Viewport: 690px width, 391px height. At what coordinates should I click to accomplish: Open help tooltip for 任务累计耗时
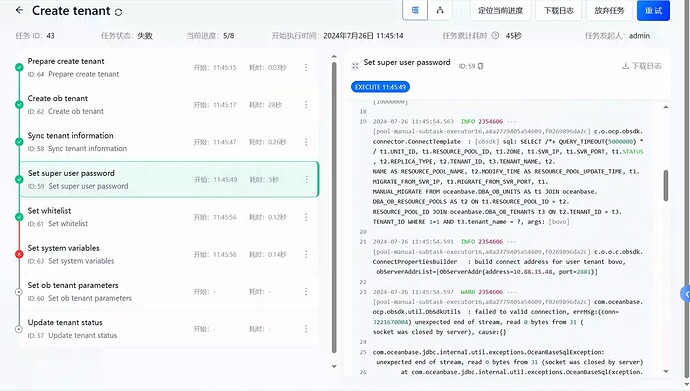point(495,36)
